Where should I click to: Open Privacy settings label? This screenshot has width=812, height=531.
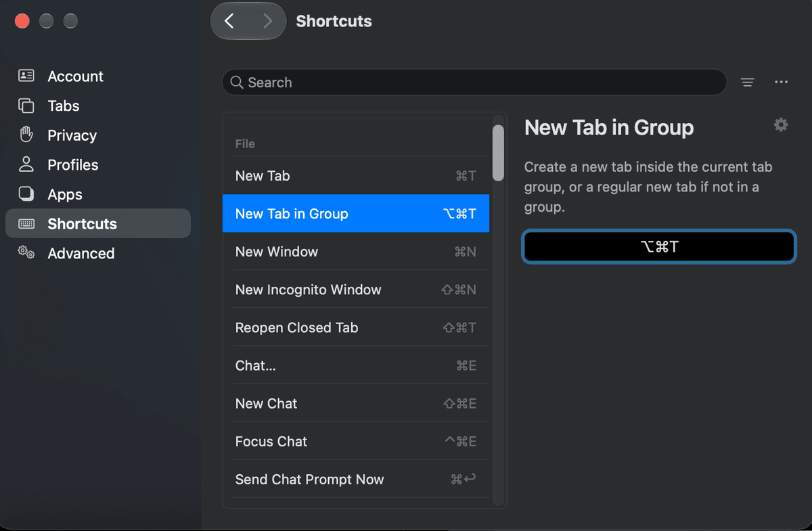pyautogui.click(x=72, y=136)
